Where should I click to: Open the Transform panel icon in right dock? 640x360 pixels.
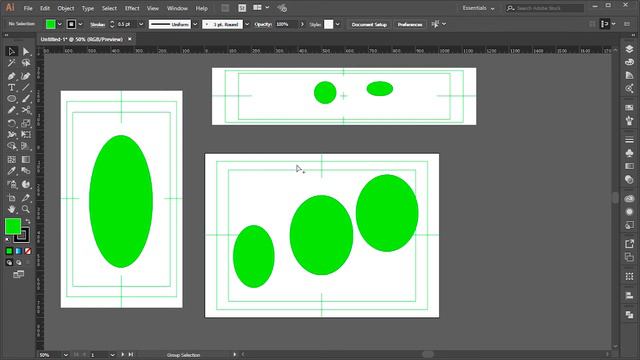(629, 276)
